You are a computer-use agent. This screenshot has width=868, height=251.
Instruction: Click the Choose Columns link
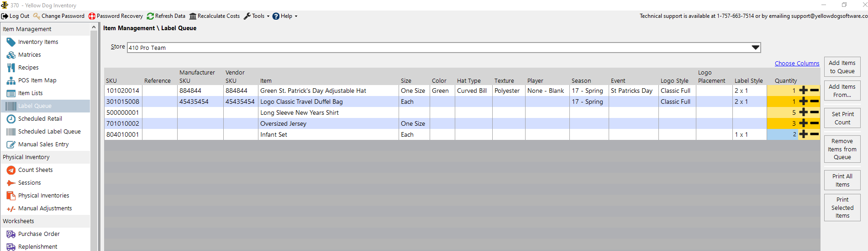pyautogui.click(x=797, y=64)
